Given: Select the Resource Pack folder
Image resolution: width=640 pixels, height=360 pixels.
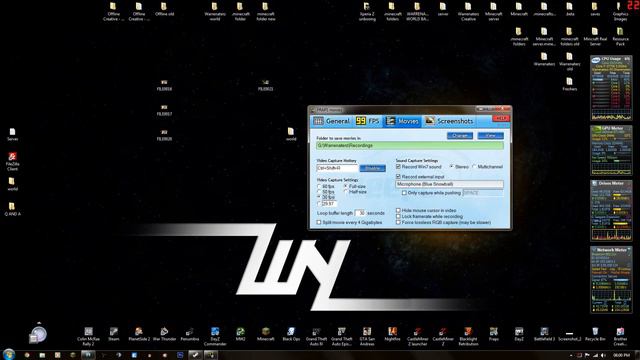Looking at the screenshot, I should (620, 36).
